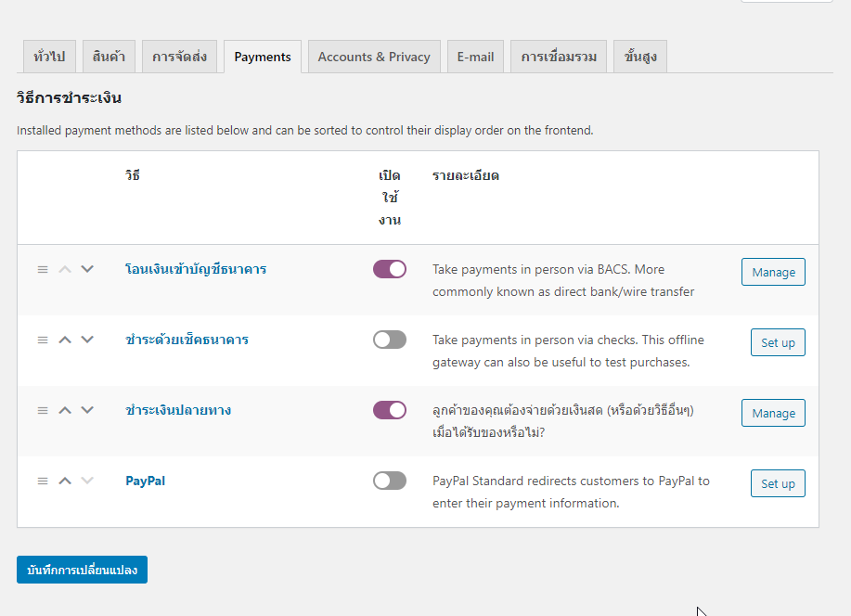The image size is (851, 616).
Task: Save changes with บันทึกการเปลี่ยนแปลง button
Action: tap(82, 570)
